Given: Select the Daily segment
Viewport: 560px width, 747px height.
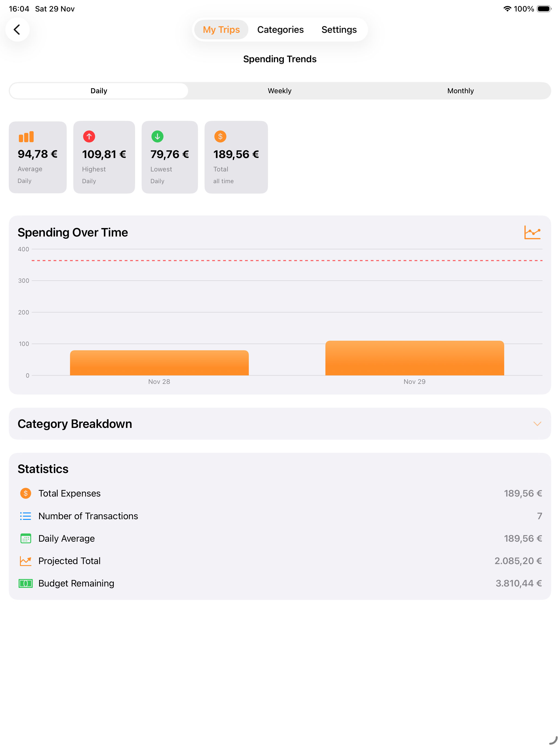Looking at the screenshot, I should [x=99, y=91].
